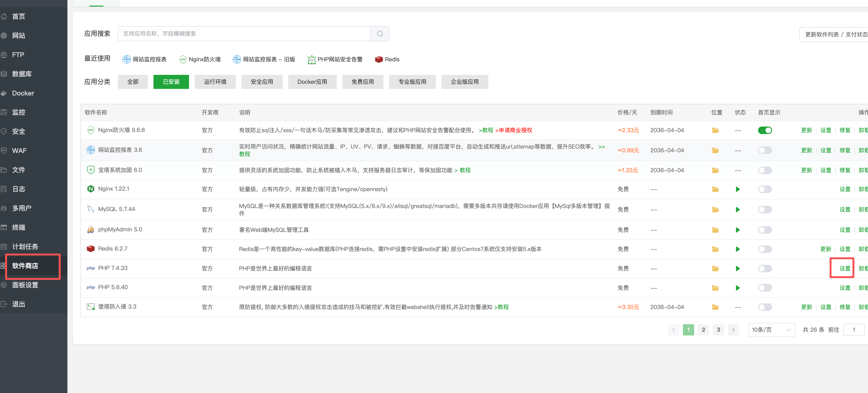Go to the next page arrow

pyautogui.click(x=733, y=330)
